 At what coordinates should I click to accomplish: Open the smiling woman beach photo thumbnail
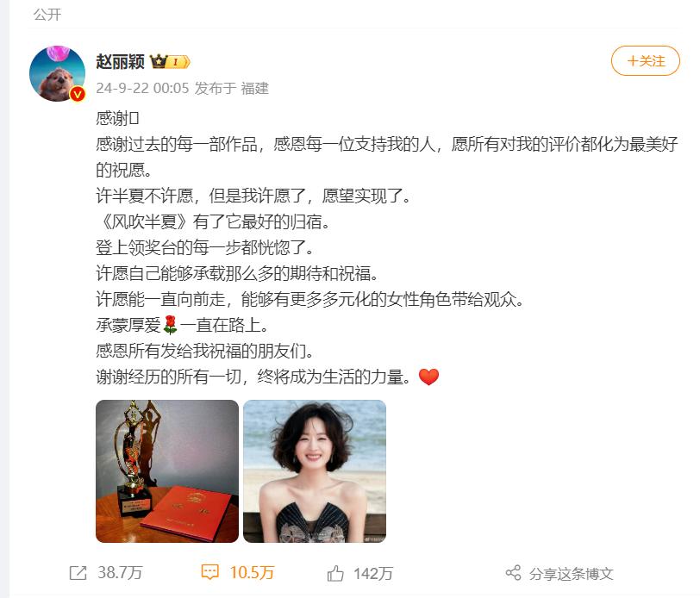click(315, 471)
